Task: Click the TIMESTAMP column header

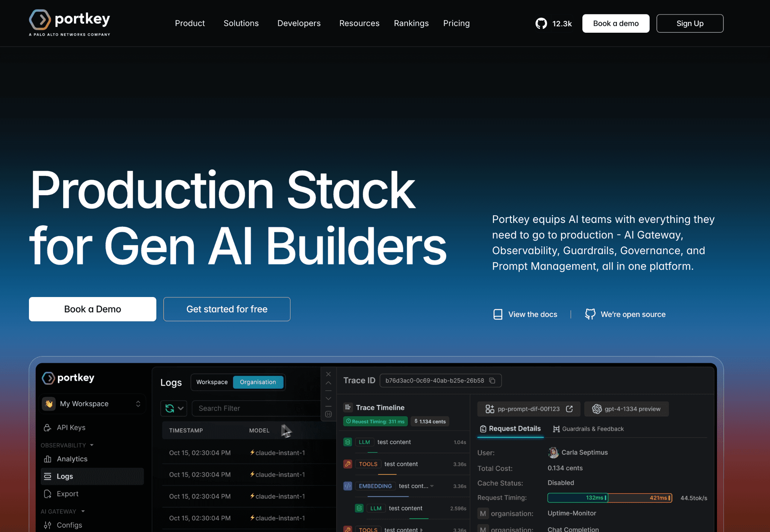Action: (x=186, y=430)
